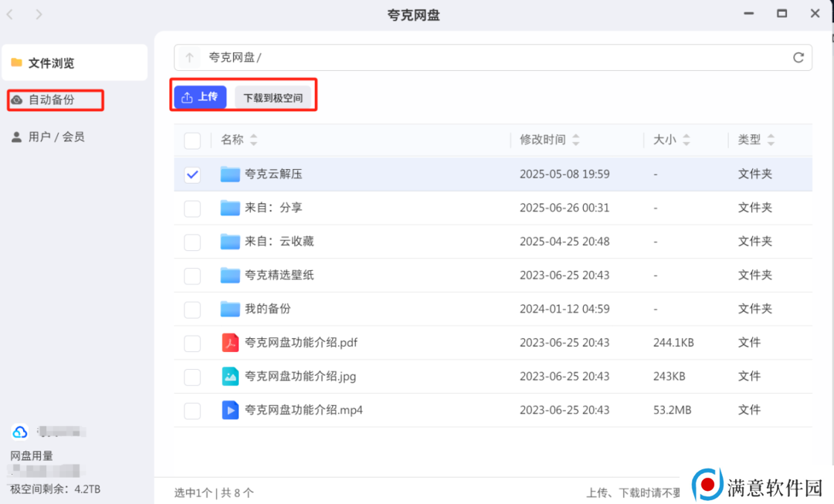Screen dimensions: 834x504
Task: Click the red PDF file icon
Action: pos(230,343)
